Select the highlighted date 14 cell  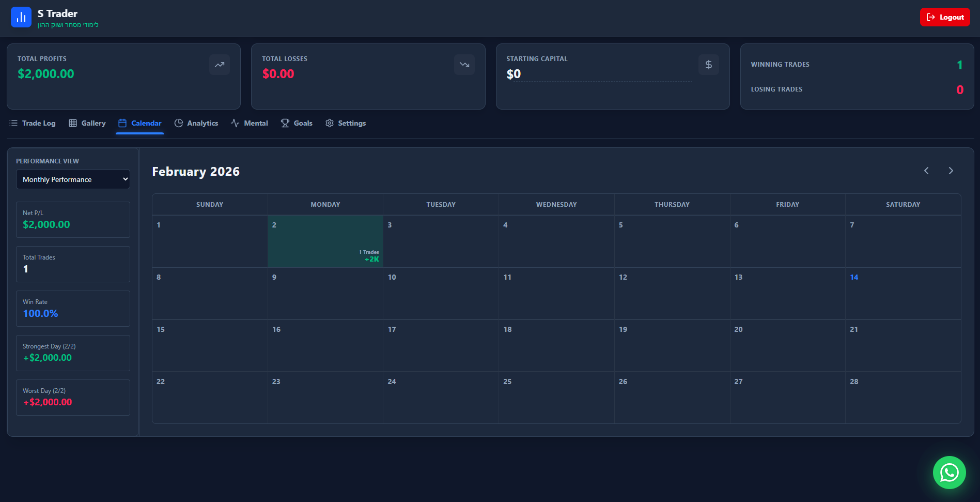pyautogui.click(x=903, y=294)
